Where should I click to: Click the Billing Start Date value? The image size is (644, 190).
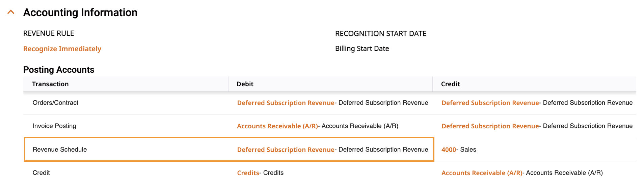coord(362,49)
